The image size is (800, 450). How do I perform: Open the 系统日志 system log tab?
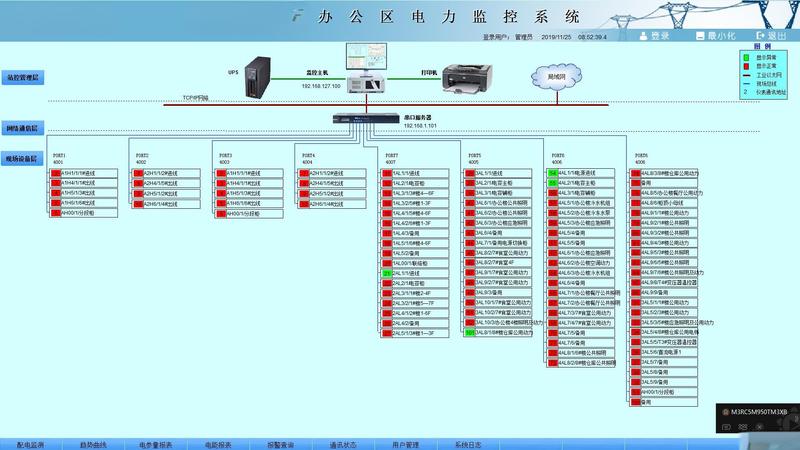click(x=468, y=443)
